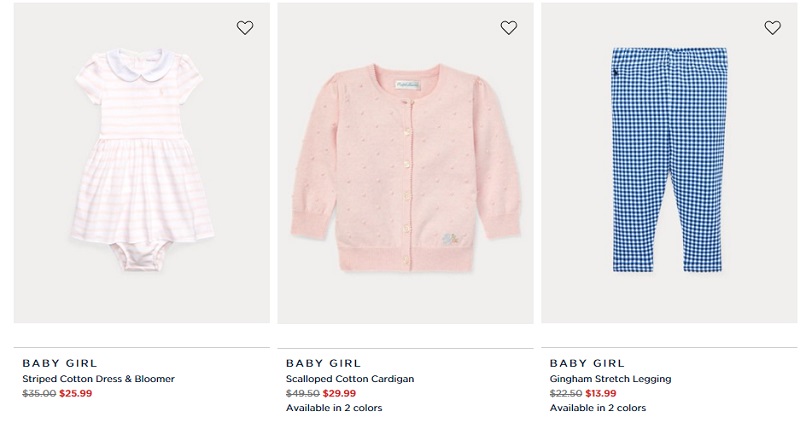The image size is (800, 429).
Task: Click the $13.99 legging sale price
Action: pos(601,393)
